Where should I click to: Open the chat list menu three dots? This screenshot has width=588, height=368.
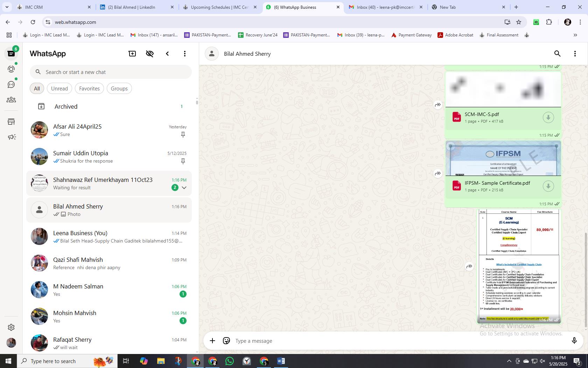pyautogui.click(x=185, y=54)
